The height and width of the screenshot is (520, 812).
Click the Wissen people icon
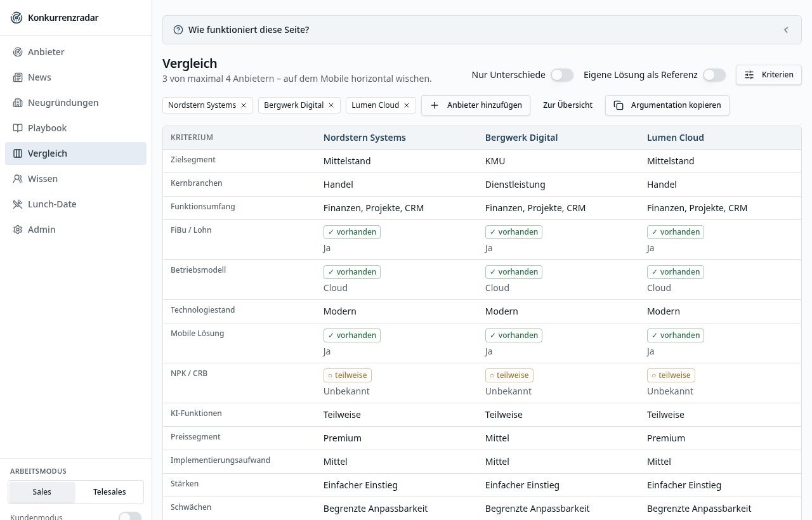click(x=18, y=179)
